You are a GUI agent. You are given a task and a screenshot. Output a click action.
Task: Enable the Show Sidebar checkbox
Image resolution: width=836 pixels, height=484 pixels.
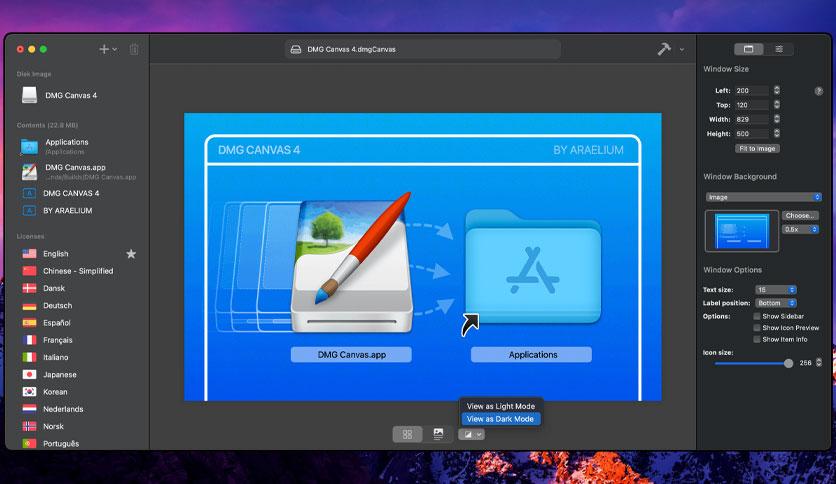pos(757,316)
